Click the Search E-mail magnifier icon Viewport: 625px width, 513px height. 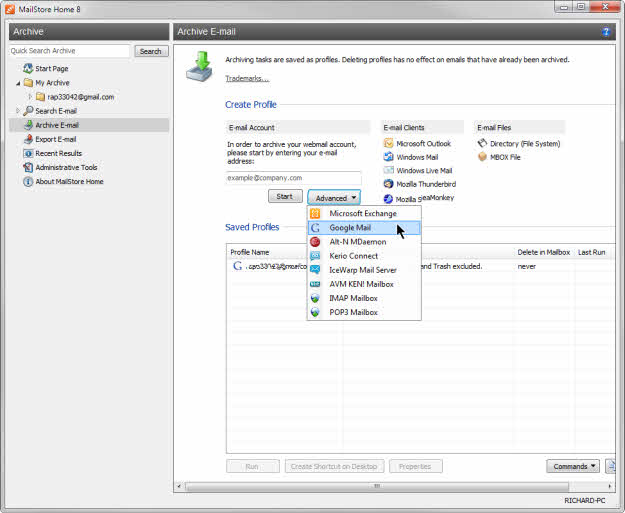pyautogui.click(x=28, y=111)
